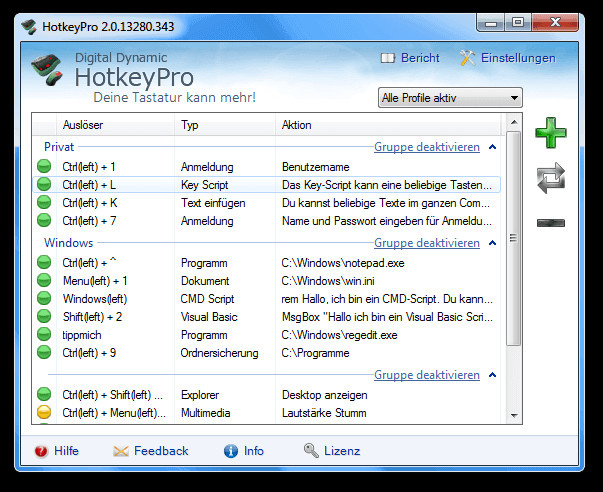Click the HotkeyPro keyboard logo in header

tap(48, 70)
